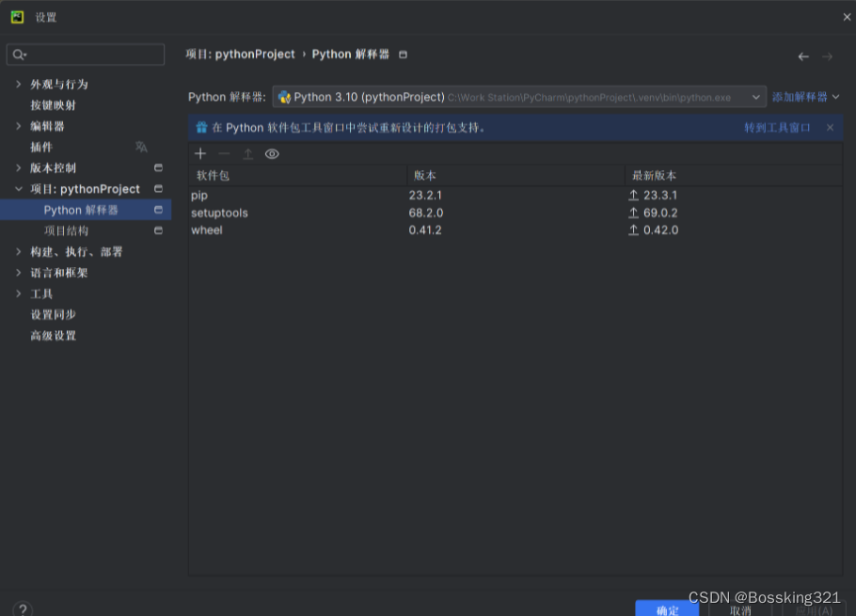Click the translate icon next to 插件
856x616 pixels.
click(141, 147)
